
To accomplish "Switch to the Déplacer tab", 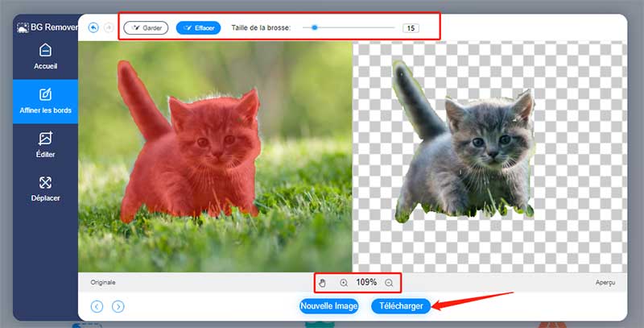I will 45,189.
